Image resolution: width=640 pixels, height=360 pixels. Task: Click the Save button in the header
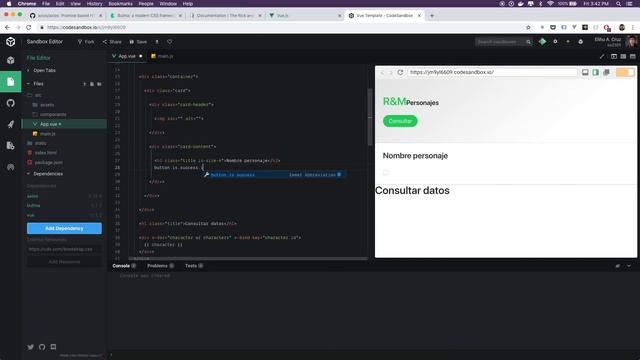138,42
